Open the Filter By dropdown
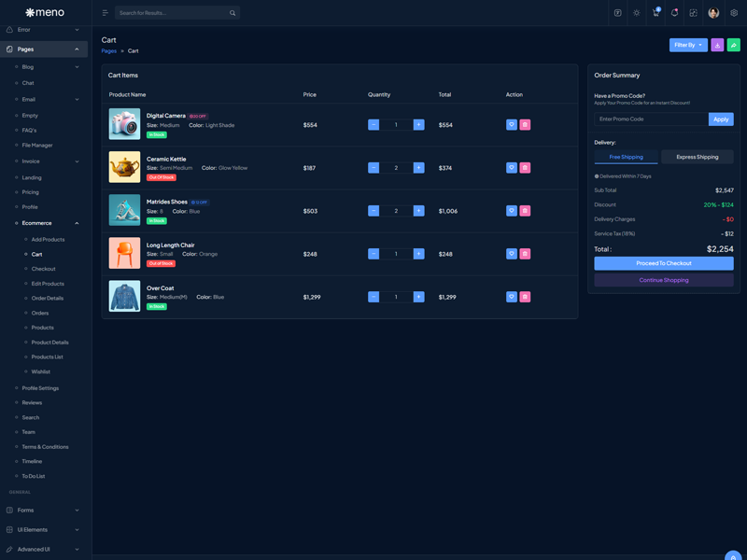Image resolution: width=747 pixels, height=560 pixels. (688, 45)
